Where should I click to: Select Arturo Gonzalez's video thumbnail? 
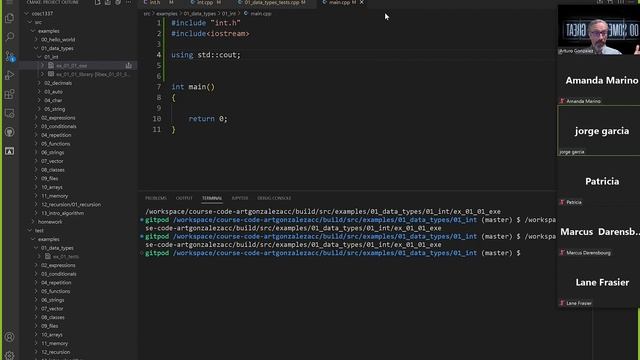[x=598, y=29]
